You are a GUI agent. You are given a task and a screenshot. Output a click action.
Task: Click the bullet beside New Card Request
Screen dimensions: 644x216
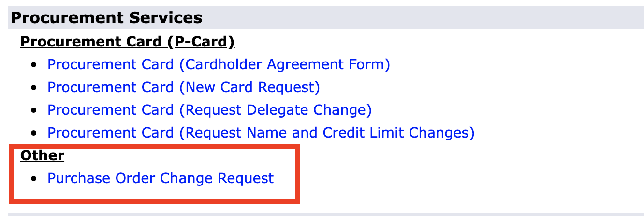click(x=33, y=88)
